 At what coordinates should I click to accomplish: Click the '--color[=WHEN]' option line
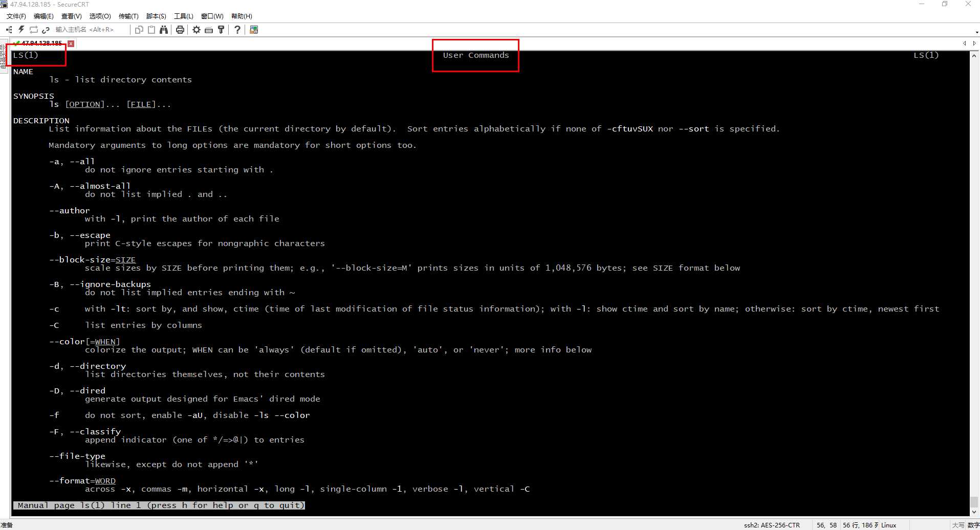point(84,342)
